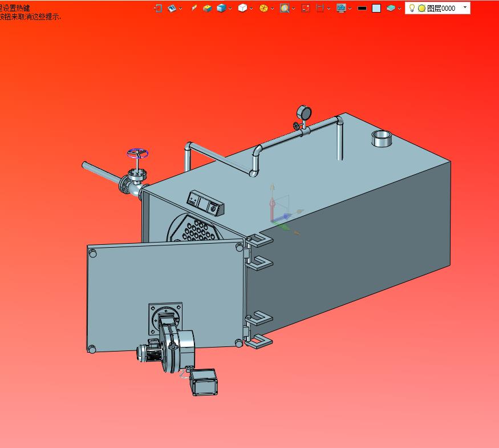Click the round port on tank top
The height and width of the screenshot is (448, 499).
pos(382,138)
